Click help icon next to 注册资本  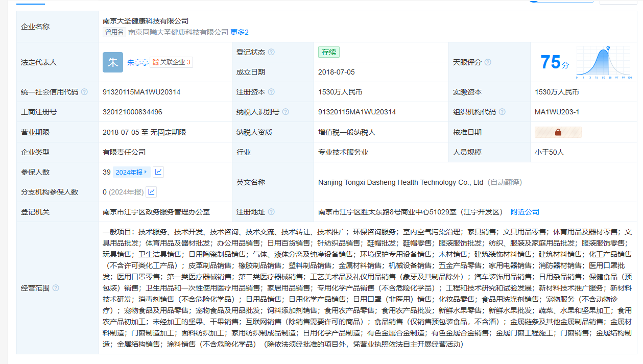click(x=271, y=92)
